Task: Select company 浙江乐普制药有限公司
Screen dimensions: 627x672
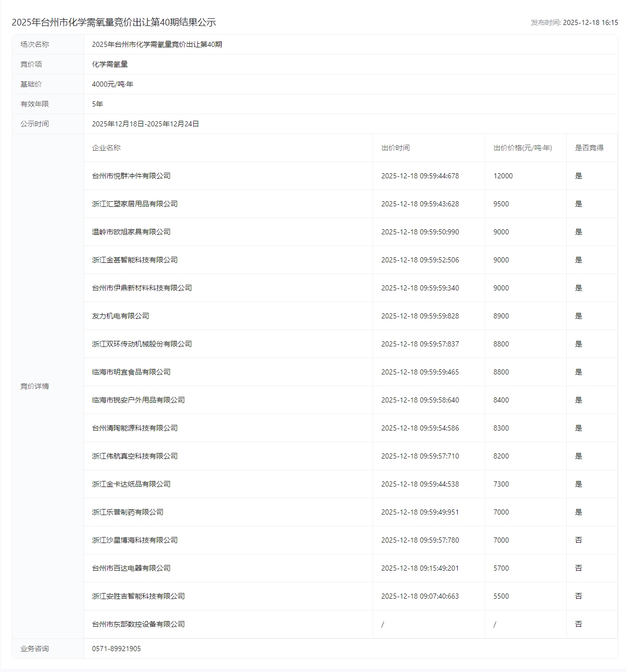Action: click(x=127, y=512)
